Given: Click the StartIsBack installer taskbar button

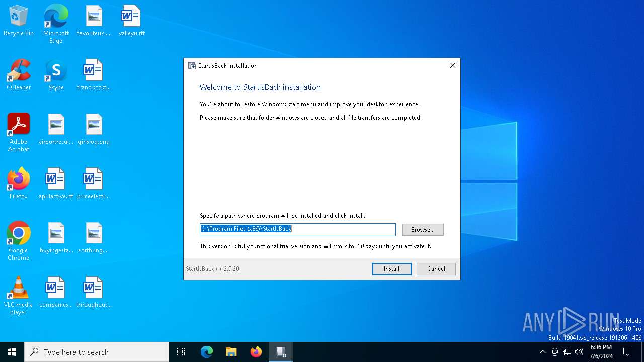Looking at the screenshot, I should point(281,352).
